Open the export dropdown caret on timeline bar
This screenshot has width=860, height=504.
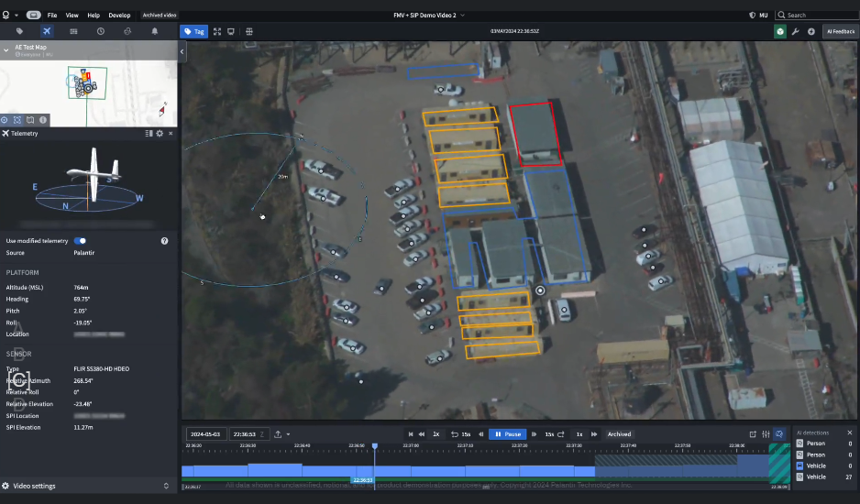click(288, 434)
